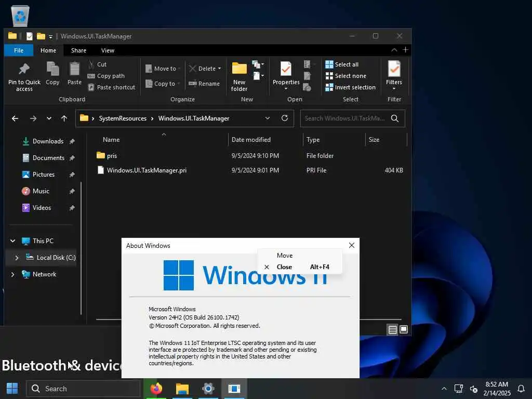Switch to the Share ribbon tab

click(x=78, y=50)
